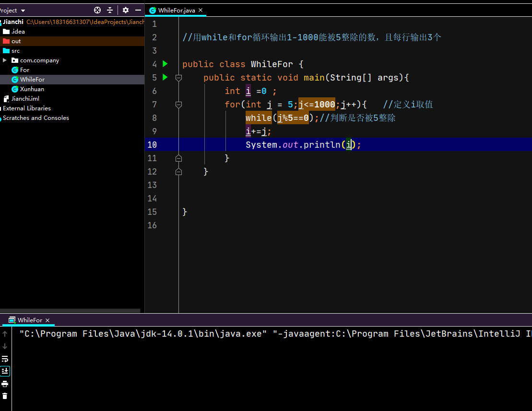Click the collapse all icon in Project panel

point(110,10)
